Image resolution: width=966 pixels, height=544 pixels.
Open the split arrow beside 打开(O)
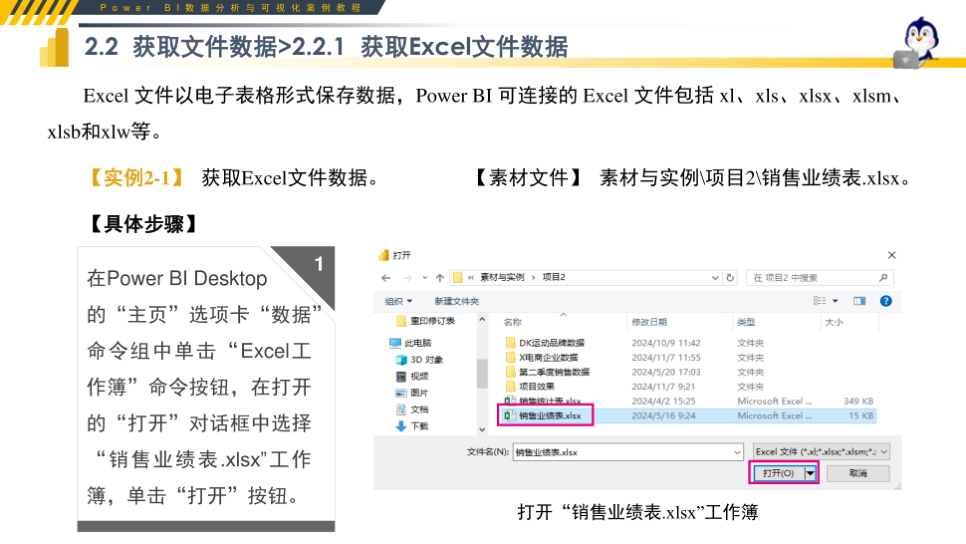point(810,473)
